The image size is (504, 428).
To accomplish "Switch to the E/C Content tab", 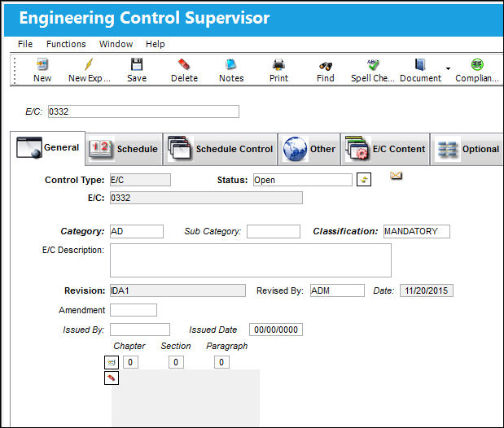I will 385,149.
